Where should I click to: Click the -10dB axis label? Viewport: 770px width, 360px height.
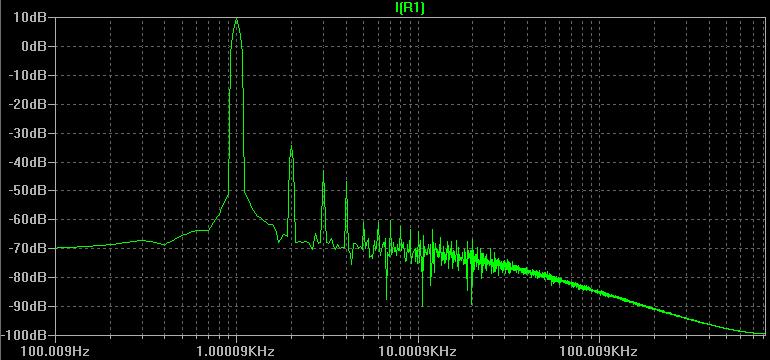(28, 75)
